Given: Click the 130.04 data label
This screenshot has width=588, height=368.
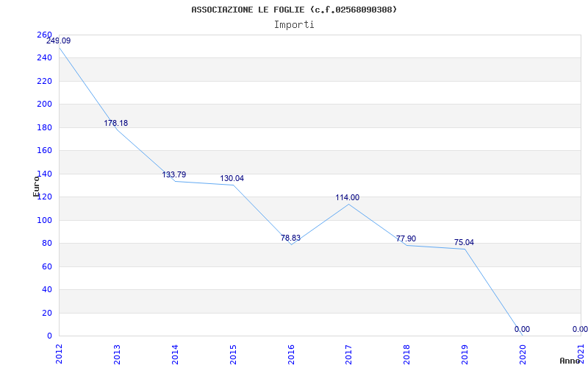Looking at the screenshot, I should [232, 178].
